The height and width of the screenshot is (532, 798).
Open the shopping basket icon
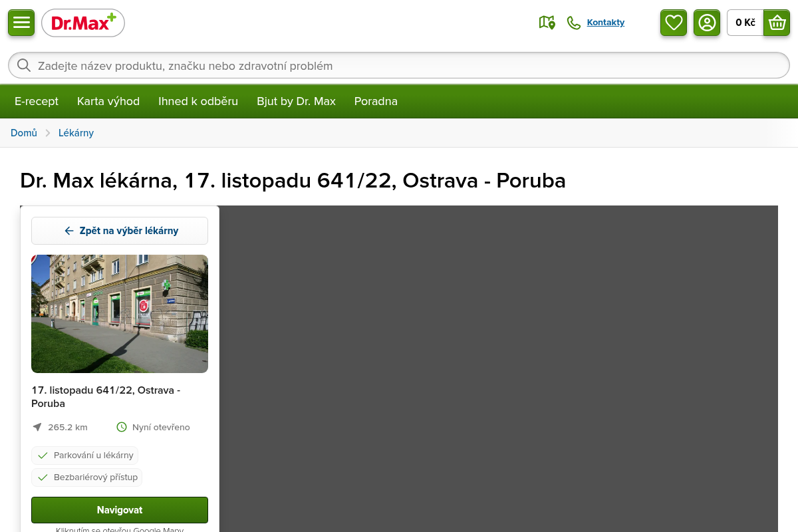pos(777,23)
